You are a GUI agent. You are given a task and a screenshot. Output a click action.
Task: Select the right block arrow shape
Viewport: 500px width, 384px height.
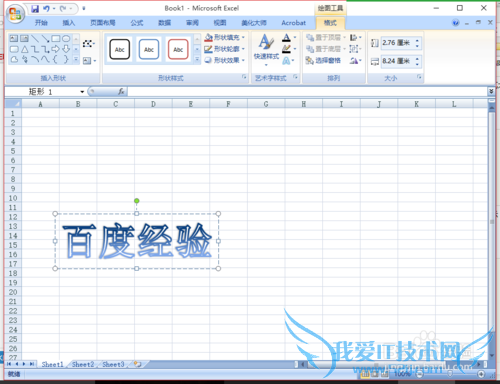click(56, 49)
